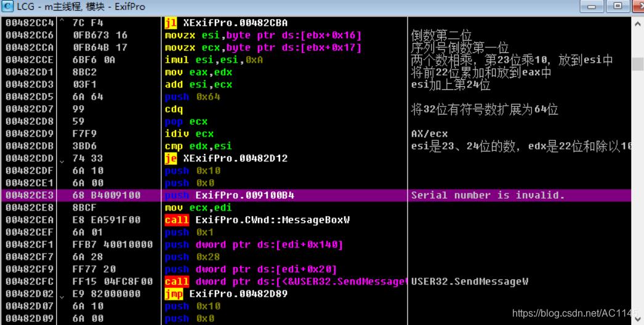Select the push 0x28 instruction

[x=192, y=257]
